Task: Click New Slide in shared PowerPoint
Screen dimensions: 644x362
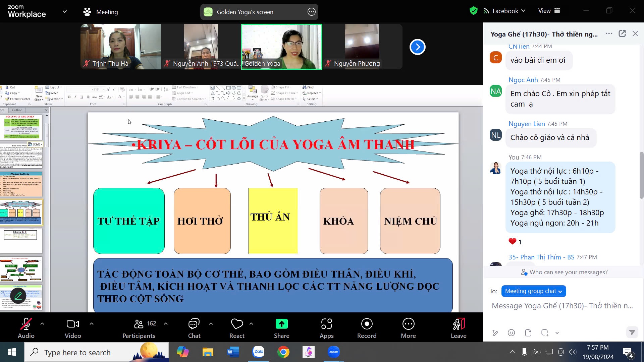Action: point(39,94)
